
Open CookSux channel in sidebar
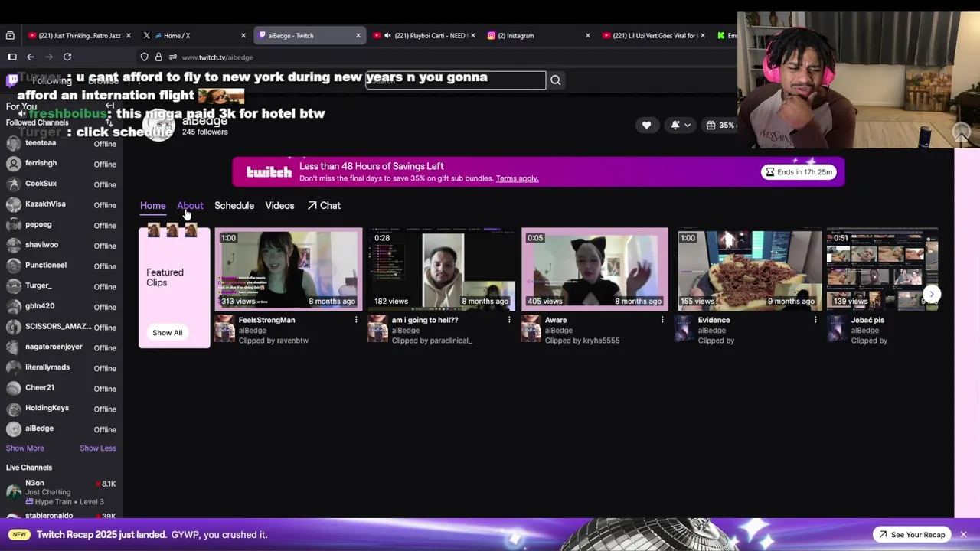[61, 184]
